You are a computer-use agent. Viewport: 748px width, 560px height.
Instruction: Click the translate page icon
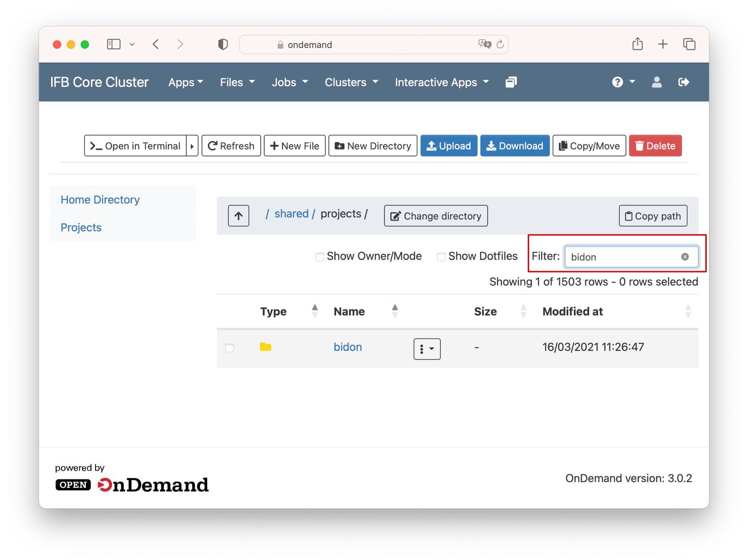(485, 44)
